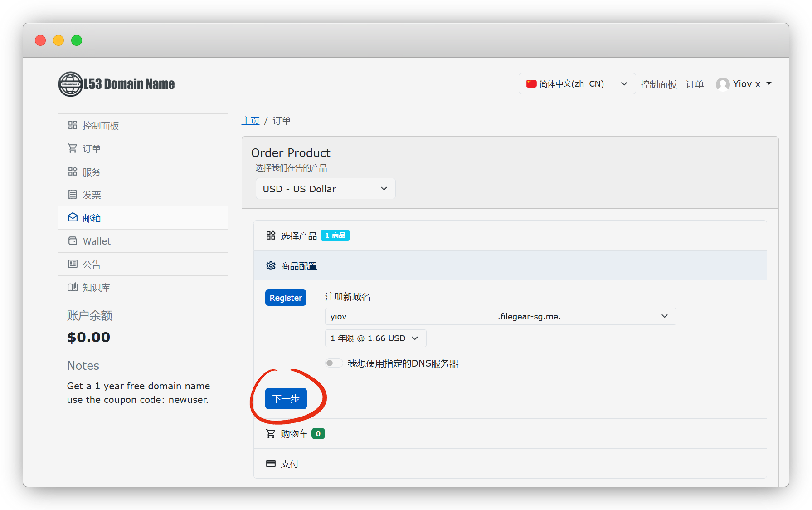The width and height of the screenshot is (812, 510).
Task: Select 控制面板 in the top navigation
Action: point(658,84)
